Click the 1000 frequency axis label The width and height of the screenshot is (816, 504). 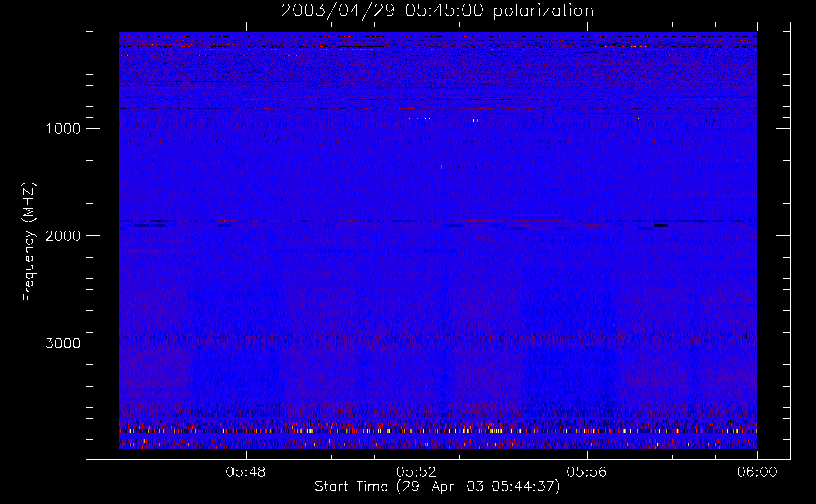63,129
